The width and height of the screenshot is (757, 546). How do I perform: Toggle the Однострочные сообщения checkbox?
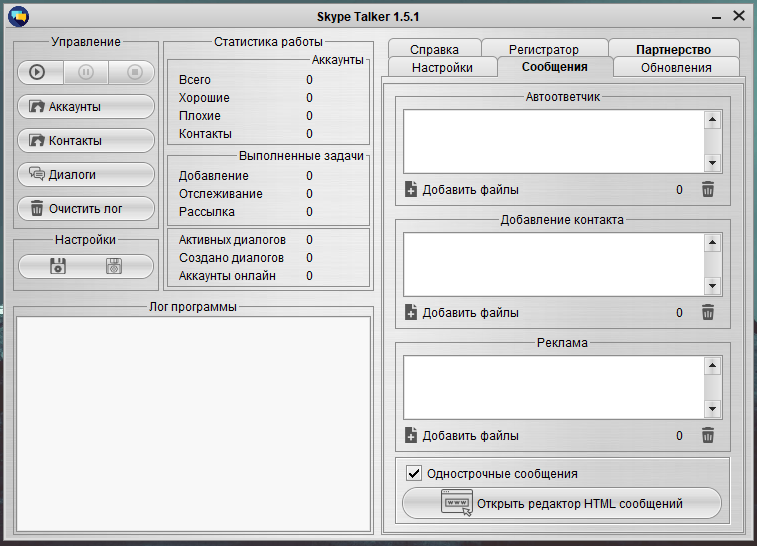click(414, 473)
